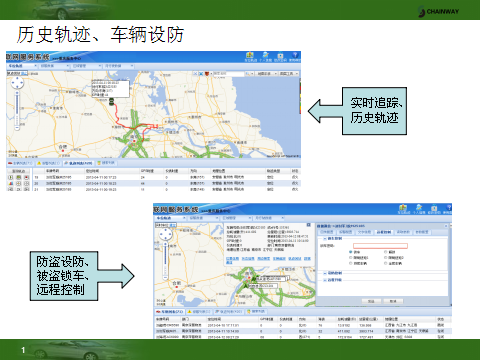Click the green vehicle marker on the red track
The width and height of the screenshot is (480, 360).
coord(111,101)
